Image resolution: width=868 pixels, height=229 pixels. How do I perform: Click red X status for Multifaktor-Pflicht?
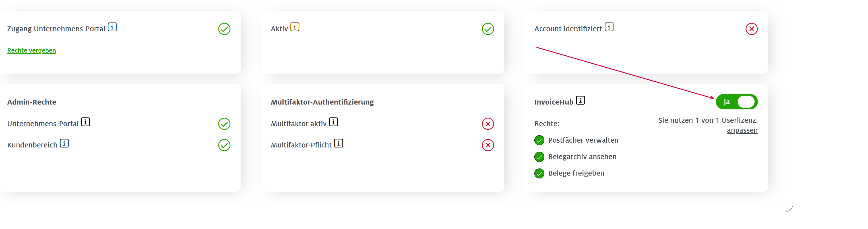pyautogui.click(x=488, y=145)
